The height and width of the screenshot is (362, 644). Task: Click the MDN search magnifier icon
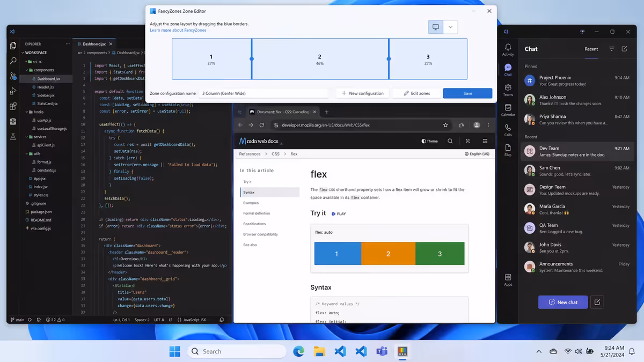[x=450, y=141]
